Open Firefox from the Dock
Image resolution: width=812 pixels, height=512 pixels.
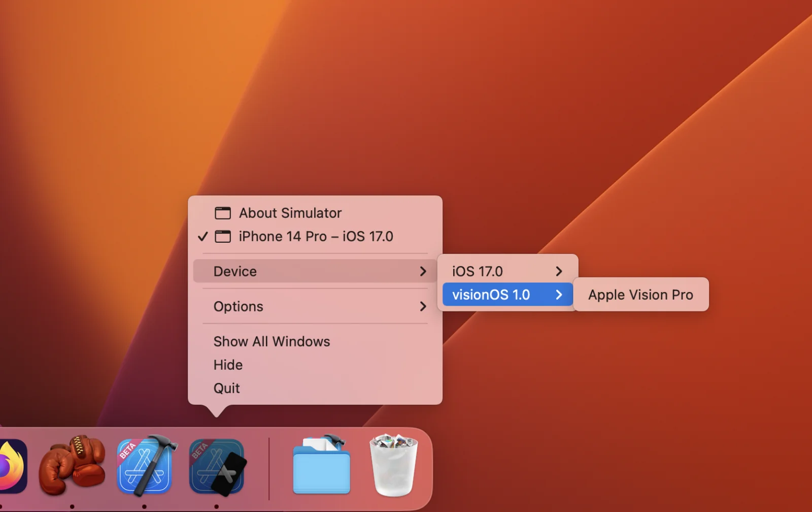(12, 467)
